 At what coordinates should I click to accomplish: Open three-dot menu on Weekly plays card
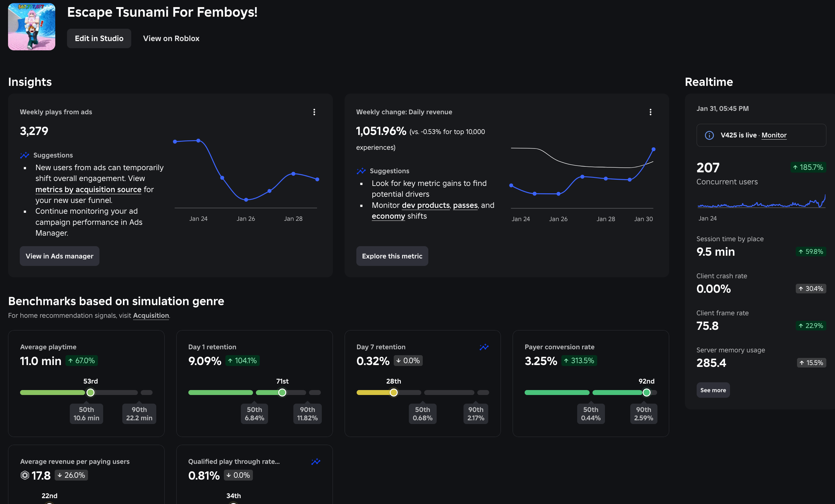pos(314,112)
